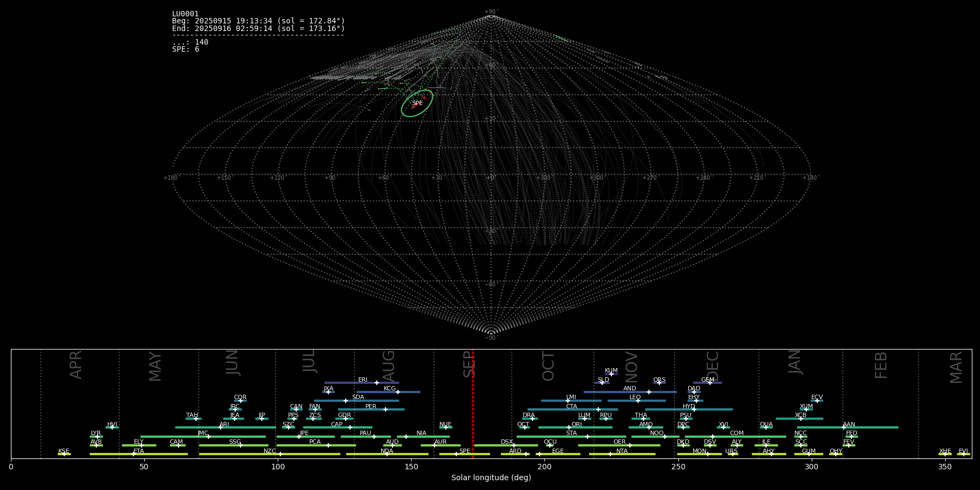Screen dimensions: 980x490
Task: Click the −90° pole label below the map
Action: click(x=491, y=338)
